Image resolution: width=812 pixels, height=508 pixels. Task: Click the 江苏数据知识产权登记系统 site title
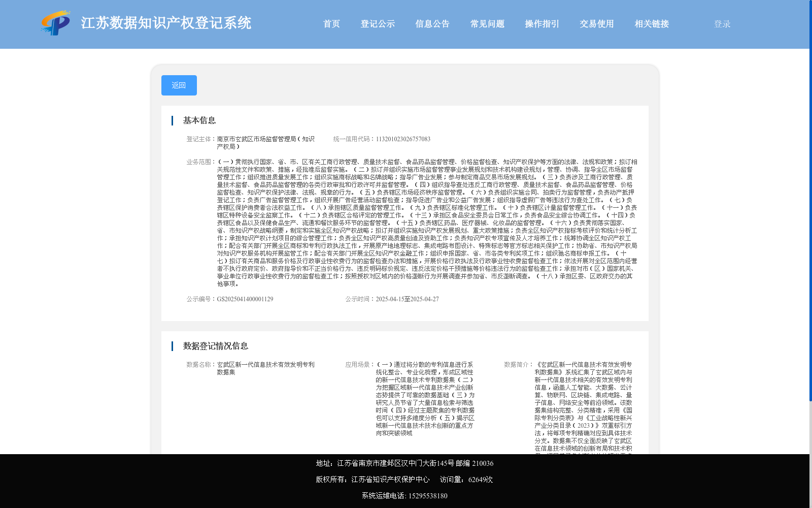pos(166,23)
